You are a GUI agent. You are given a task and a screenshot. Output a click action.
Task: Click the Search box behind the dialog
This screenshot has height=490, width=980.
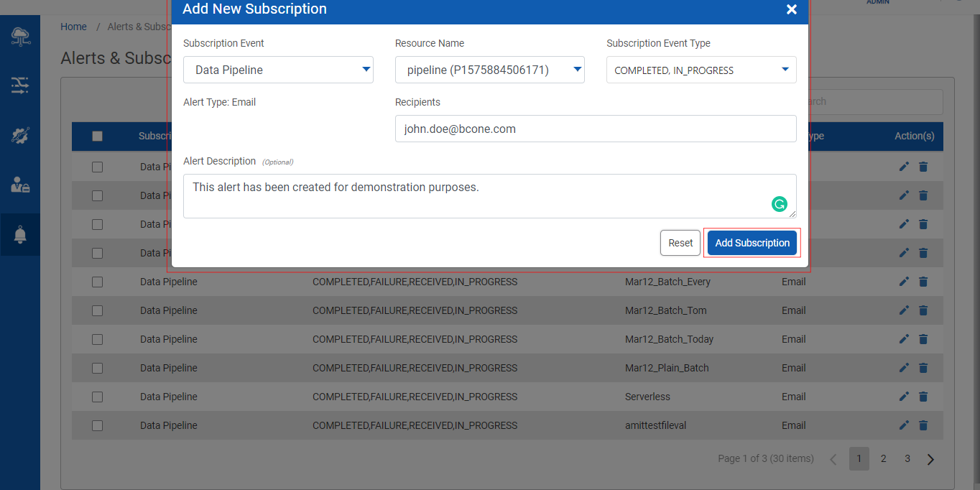(877, 101)
